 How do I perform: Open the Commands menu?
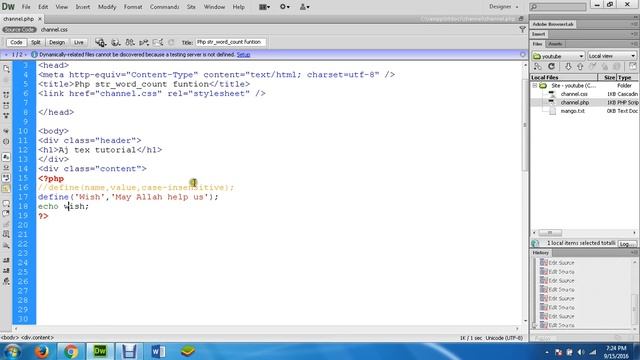tap(164, 7)
